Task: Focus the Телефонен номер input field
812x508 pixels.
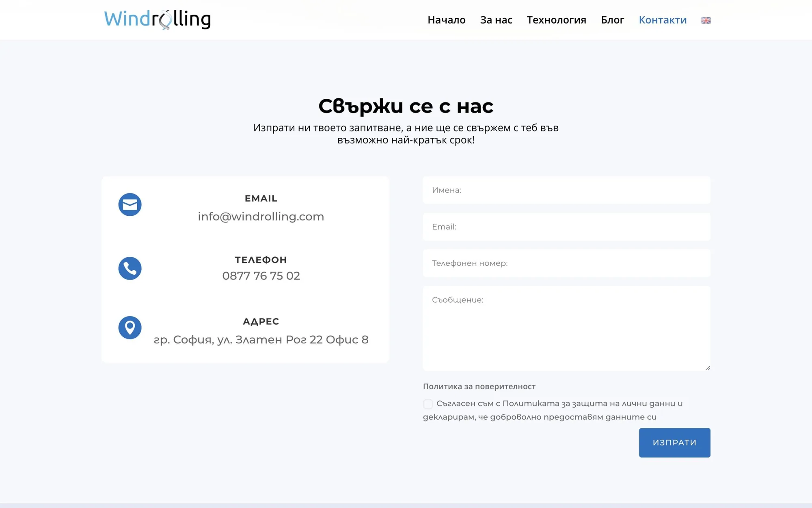Action: (x=566, y=263)
